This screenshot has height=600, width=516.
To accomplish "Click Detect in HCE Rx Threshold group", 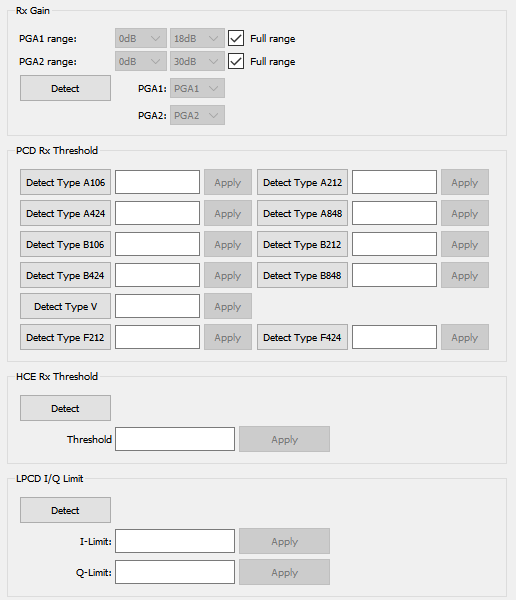I will 65,408.
